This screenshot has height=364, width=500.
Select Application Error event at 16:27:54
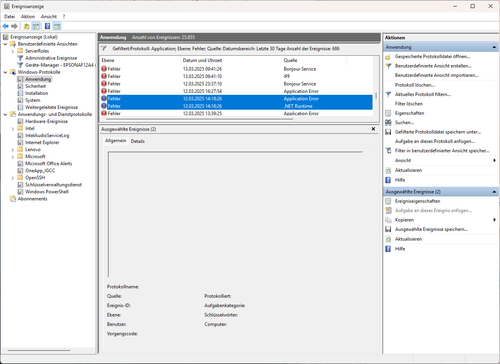(237, 91)
